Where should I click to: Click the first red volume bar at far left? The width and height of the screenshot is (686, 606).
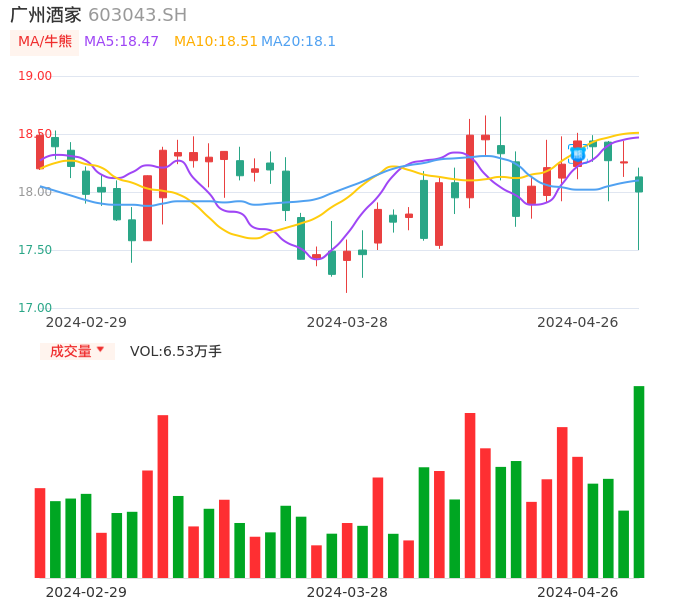click(40, 532)
